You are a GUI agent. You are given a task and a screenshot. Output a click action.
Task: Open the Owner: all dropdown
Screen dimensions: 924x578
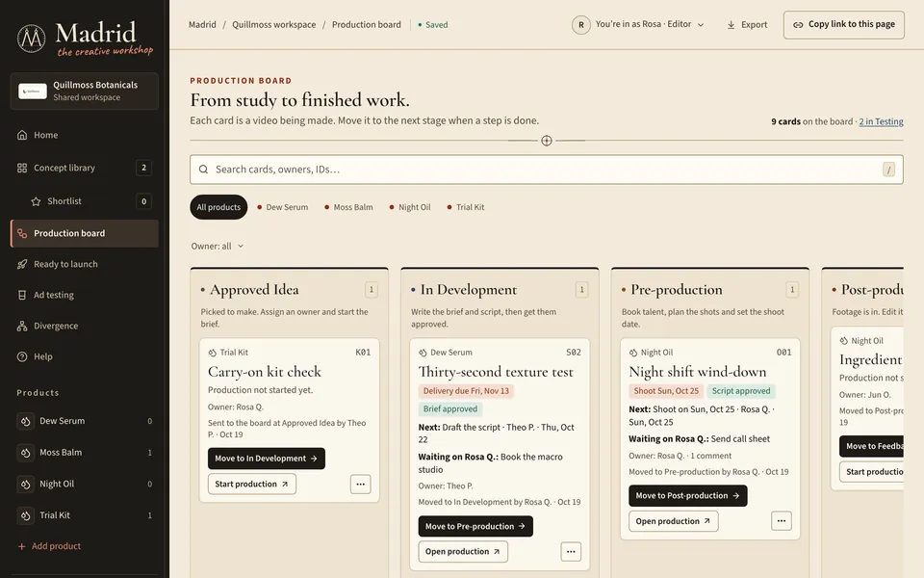click(x=217, y=246)
